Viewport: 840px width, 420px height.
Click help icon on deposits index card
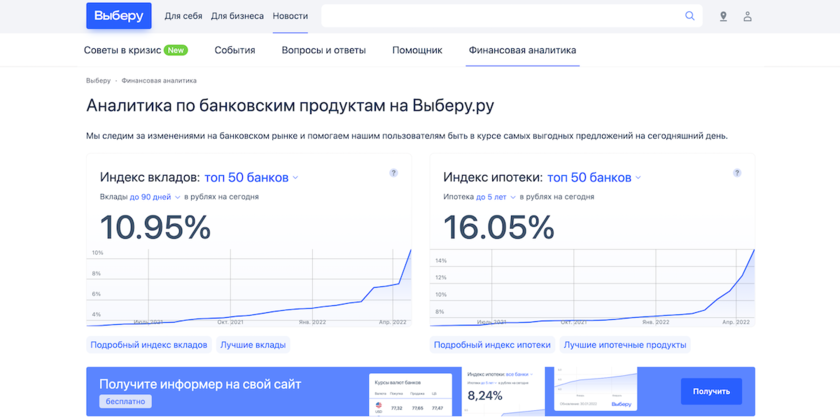pos(393,173)
